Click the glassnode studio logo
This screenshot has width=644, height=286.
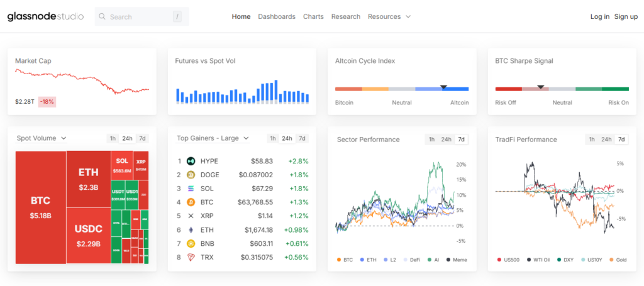click(45, 16)
